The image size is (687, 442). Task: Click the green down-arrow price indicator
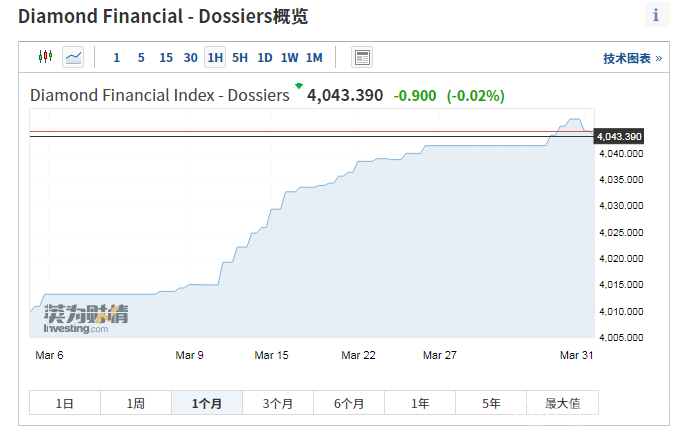coord(298,86)
